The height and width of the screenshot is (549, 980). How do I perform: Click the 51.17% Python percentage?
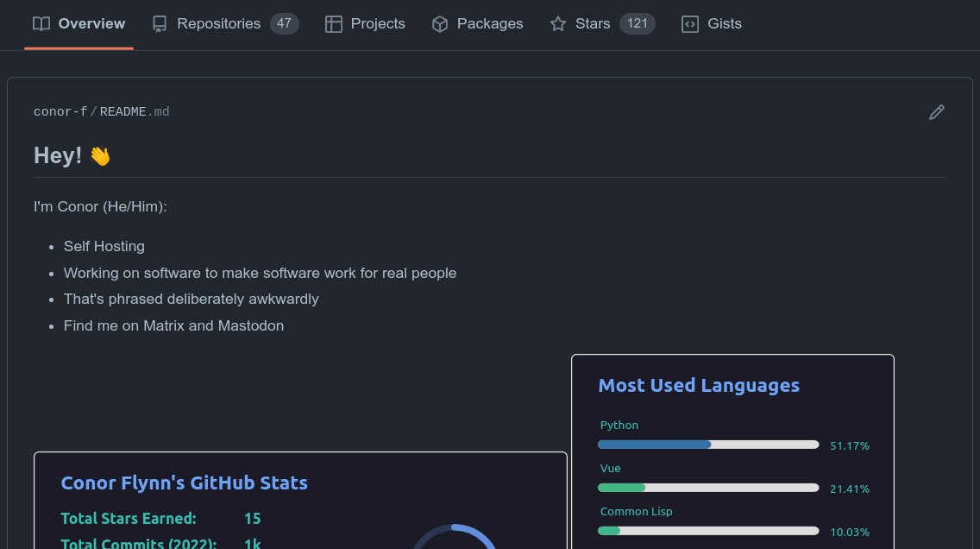(850, 445)
